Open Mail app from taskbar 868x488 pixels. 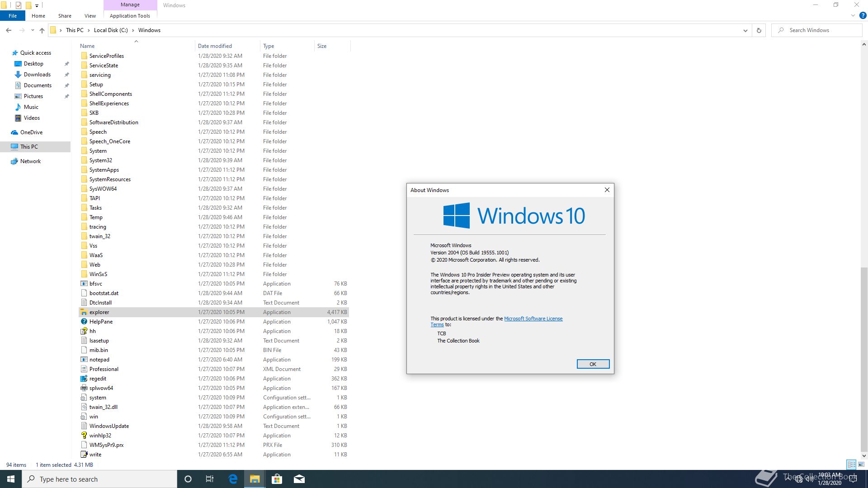(299, 479)
